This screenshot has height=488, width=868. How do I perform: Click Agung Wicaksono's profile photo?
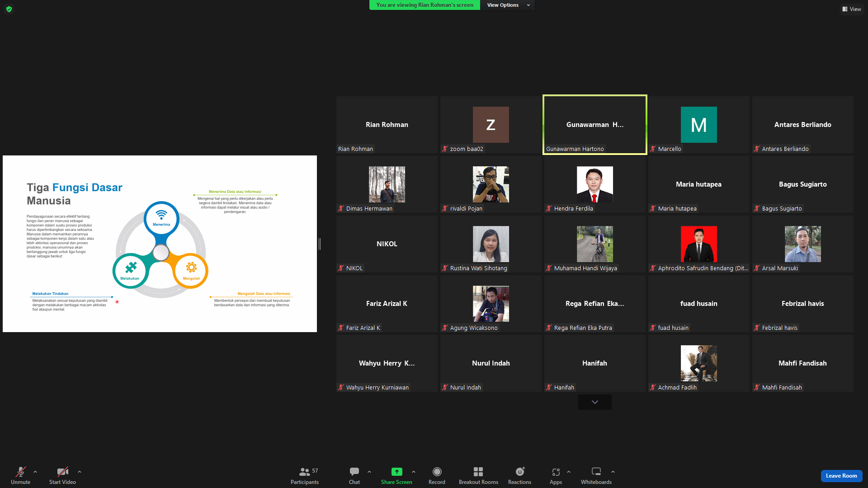(x=491, y=304)
